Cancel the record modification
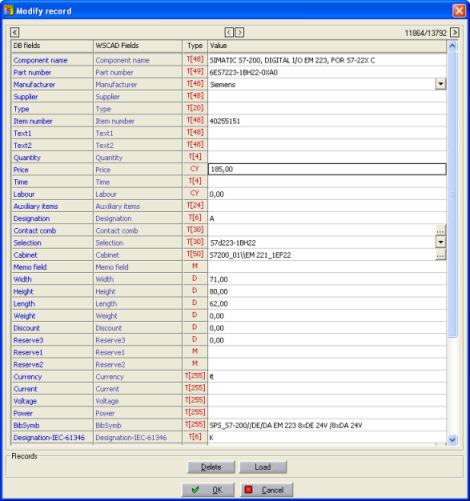This screenshot has width=470, height=501. click(x=267, y=490)
